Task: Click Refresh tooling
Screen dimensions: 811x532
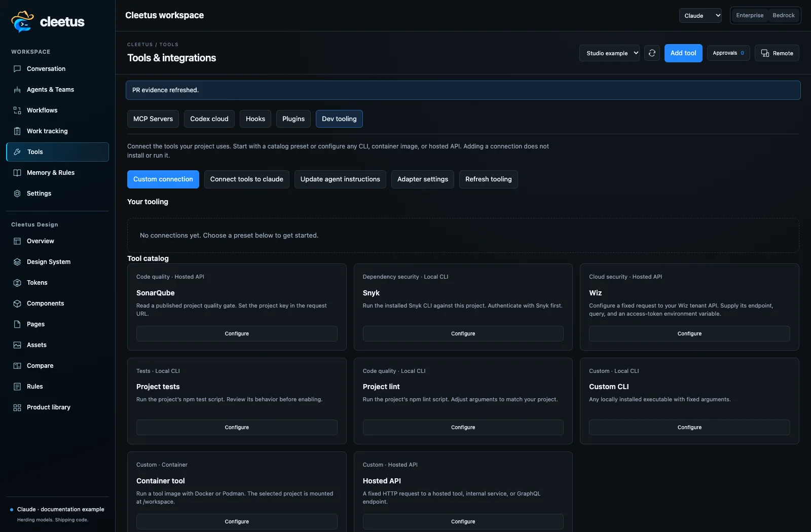Action: click(x=489, y=179)
